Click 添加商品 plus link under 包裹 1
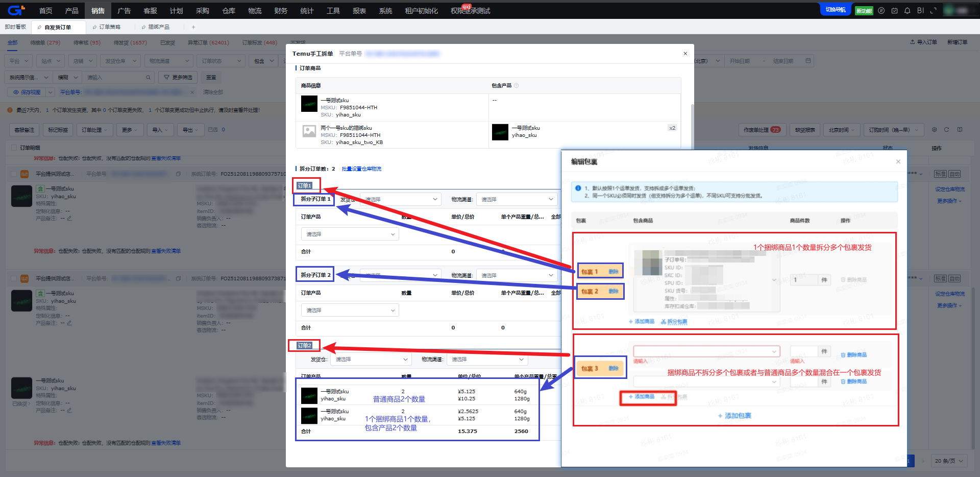Image resolution: width=980 pixels, height=477 pixels. (642, 322)
